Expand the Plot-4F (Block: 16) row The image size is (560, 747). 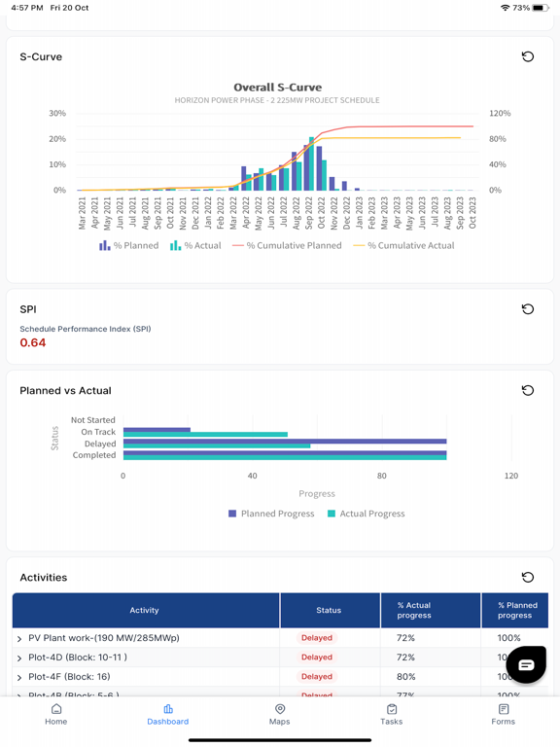pos(19,677)
